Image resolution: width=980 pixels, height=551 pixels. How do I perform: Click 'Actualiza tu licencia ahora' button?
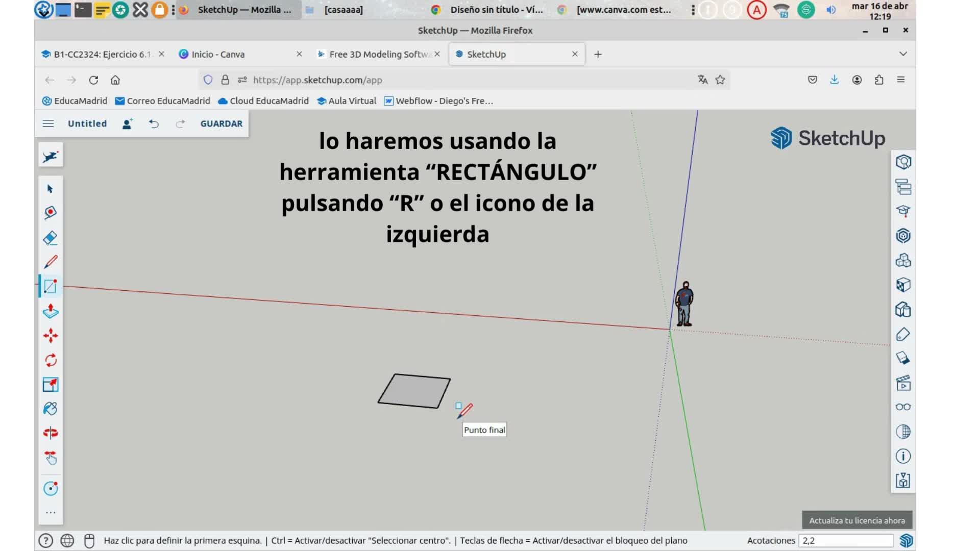click(x=857, y=520)
